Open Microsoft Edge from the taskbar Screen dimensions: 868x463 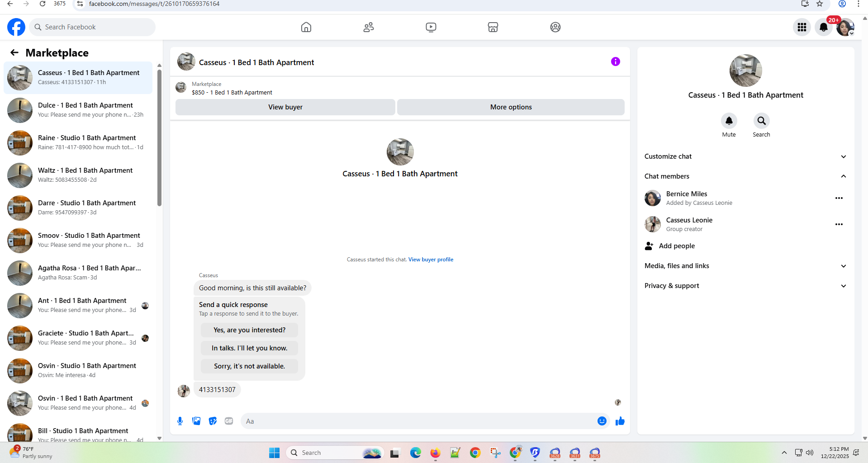coord(415,453)
